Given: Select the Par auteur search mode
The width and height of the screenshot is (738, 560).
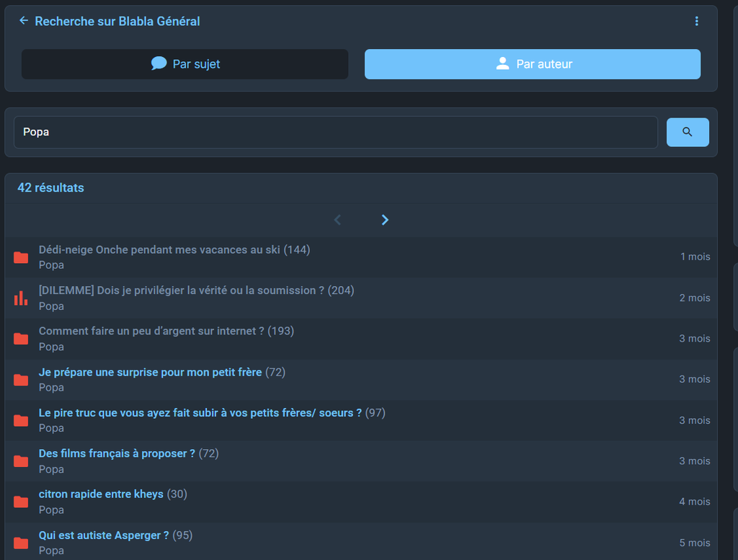Looking at the screenshot, I should 532,64.
